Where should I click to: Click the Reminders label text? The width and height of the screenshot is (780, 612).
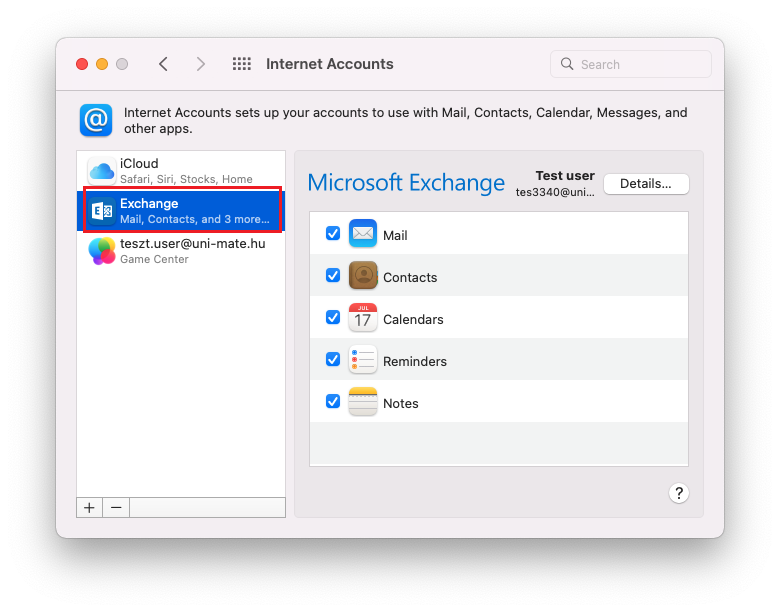415,362
